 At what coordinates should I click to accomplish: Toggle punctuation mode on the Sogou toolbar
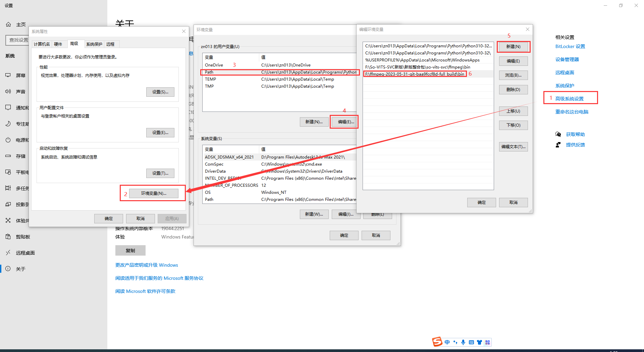(x=455, y=342)
